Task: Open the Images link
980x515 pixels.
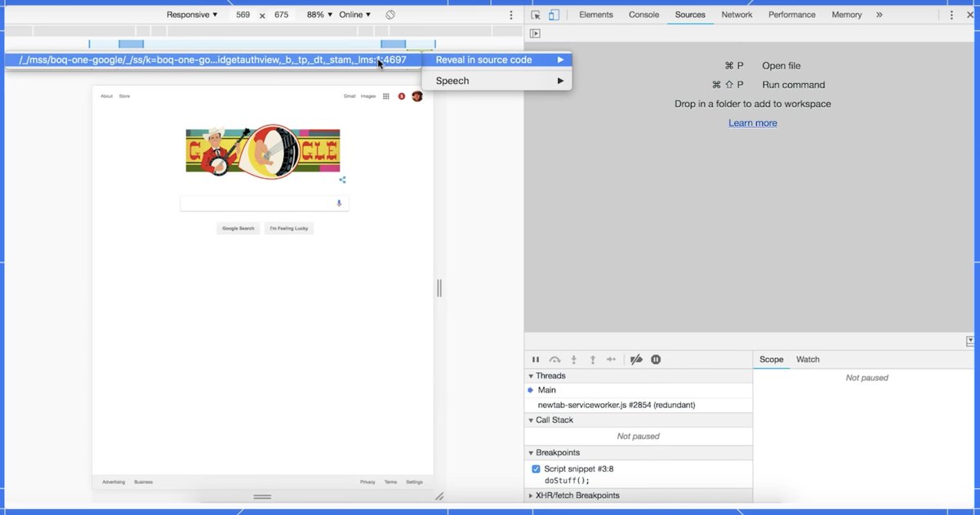Action: [368, 96]
